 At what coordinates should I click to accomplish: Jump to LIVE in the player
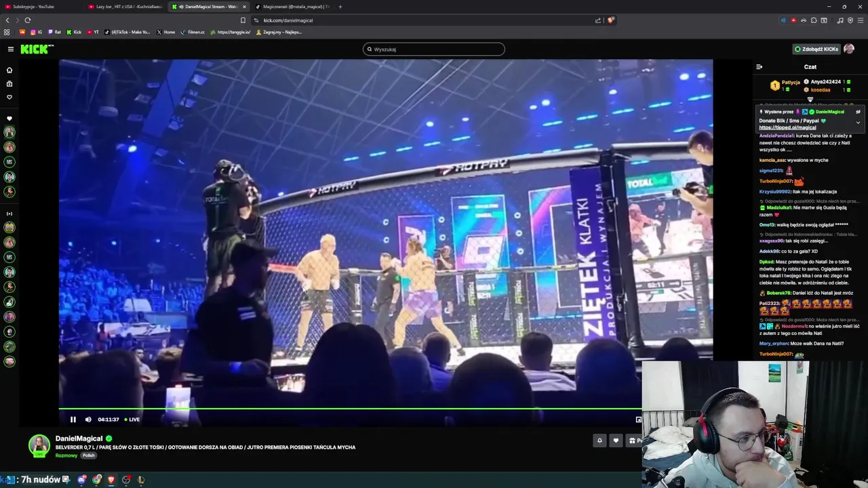coord(132,420)
